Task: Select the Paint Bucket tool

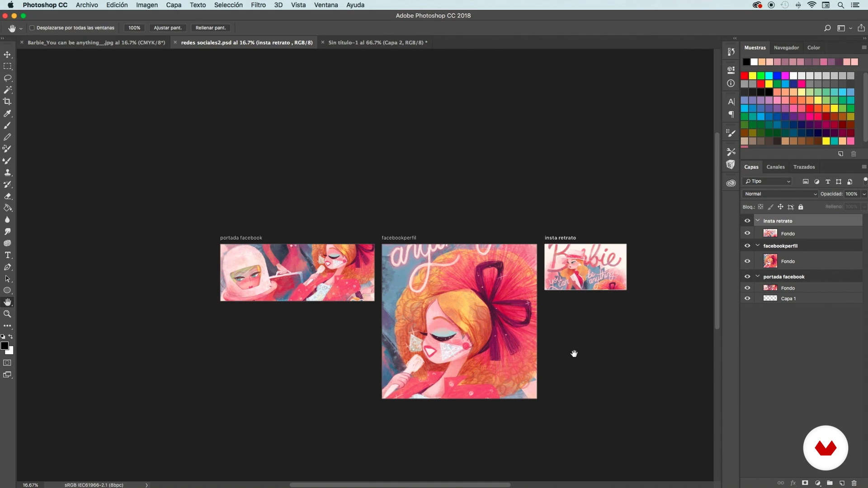Action: [8, 208]
